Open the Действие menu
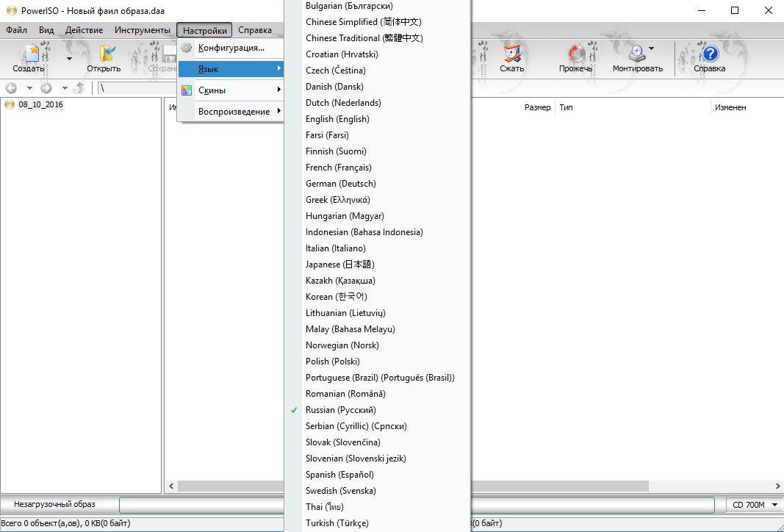This screenshot has height=532, width=784. coord(84,30)
